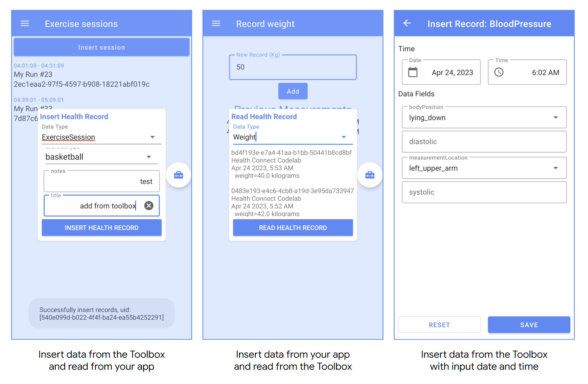Image resolution: width=588 pixels, height=384 pixels.
Task: Click the toolbox/briefcase icon on middle screen
Action: point(370,175)
